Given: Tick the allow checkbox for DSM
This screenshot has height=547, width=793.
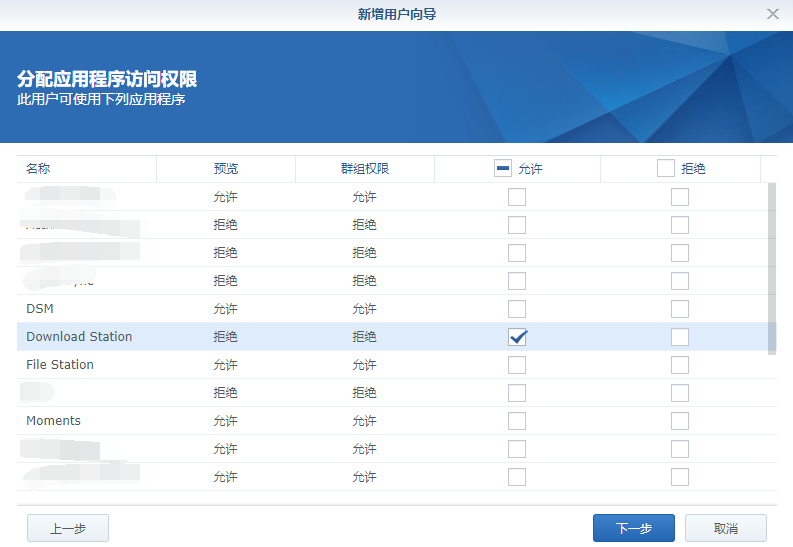Looking at the screenshot, I should click(517, 309).
